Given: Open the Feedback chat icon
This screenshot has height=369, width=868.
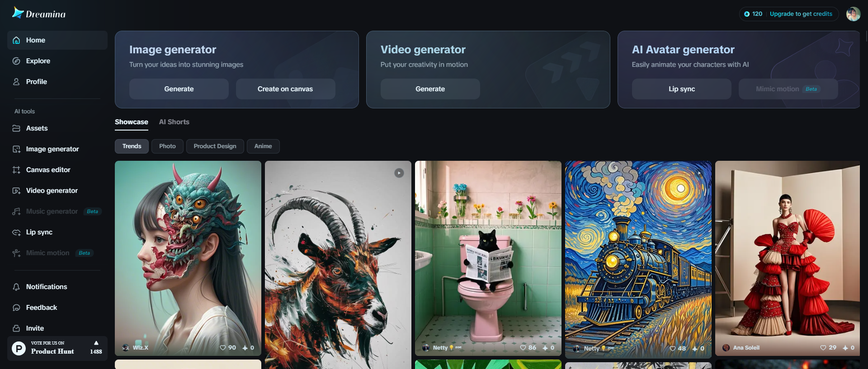Looking at the screenshot, I should (x=16, y=308).
